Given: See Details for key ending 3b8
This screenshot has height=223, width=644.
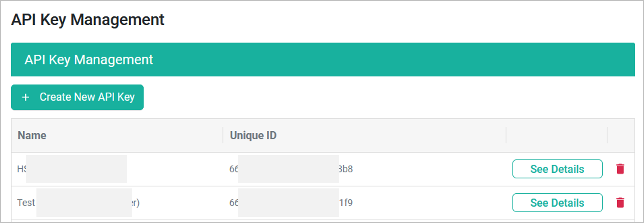Looking at the screenshot, I should point(557,169).
